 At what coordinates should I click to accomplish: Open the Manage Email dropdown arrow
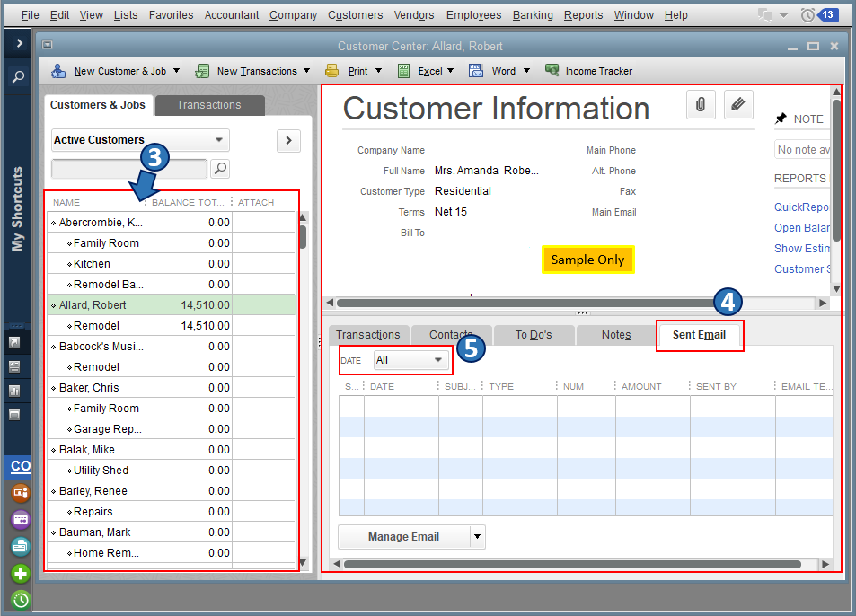tap(477, 537)
